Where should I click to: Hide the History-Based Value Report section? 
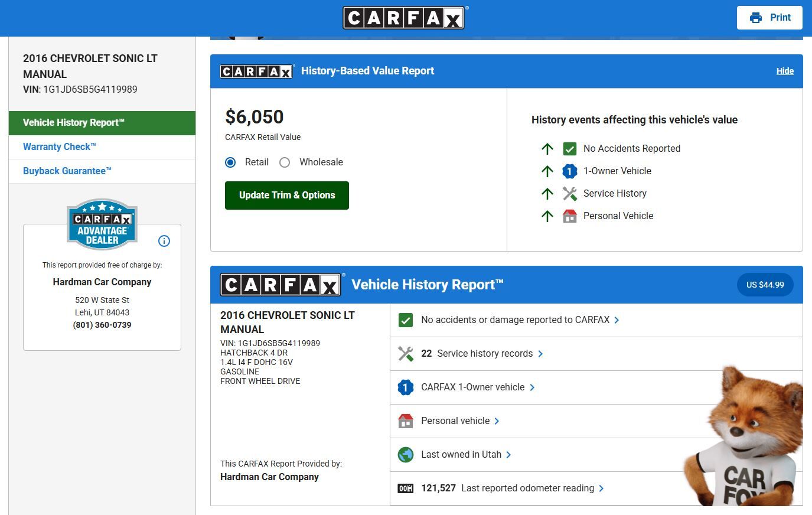pyautogui.click(x=784, y=71)
